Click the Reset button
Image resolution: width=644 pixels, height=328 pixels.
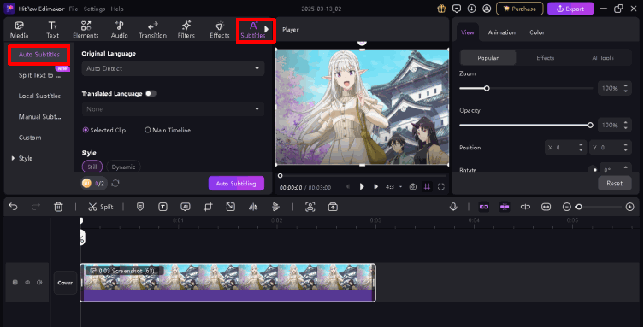point(614,184)
